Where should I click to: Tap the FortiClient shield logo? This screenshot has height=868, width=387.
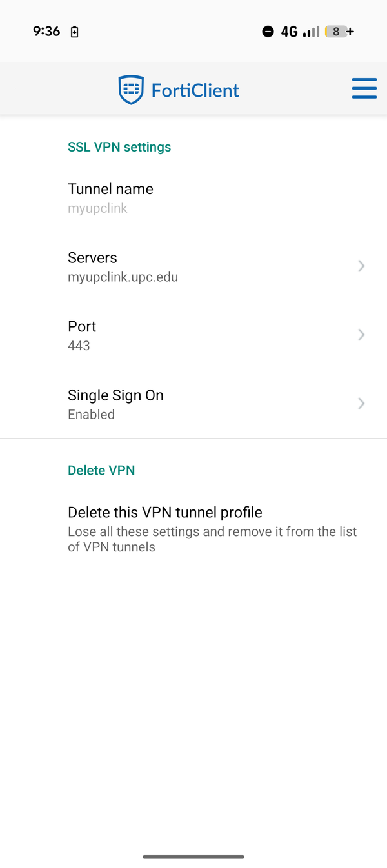click(x=131, y=90)
